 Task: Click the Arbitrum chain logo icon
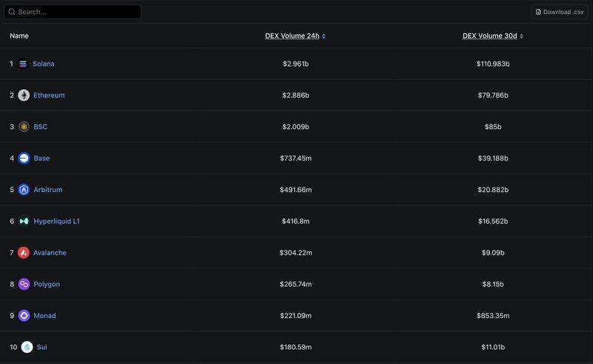pyautogui.click(x=24, y=190)
